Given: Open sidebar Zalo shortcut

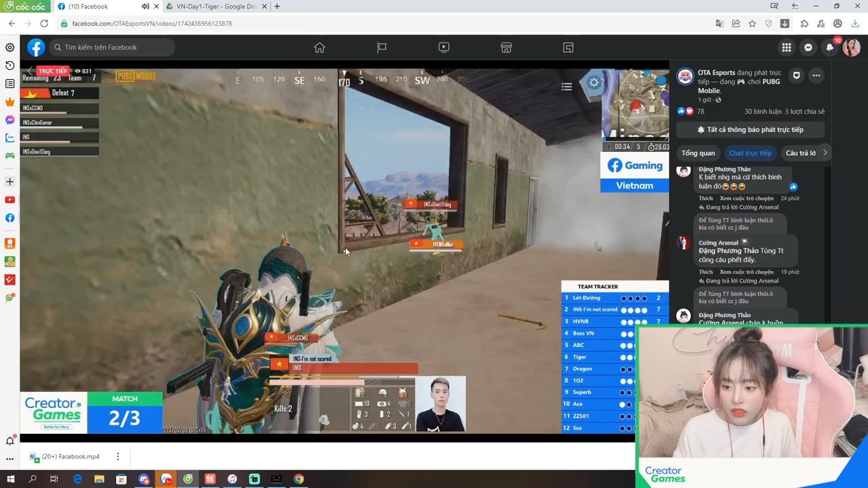Looking at the screenshot, I should coord(9,138).
